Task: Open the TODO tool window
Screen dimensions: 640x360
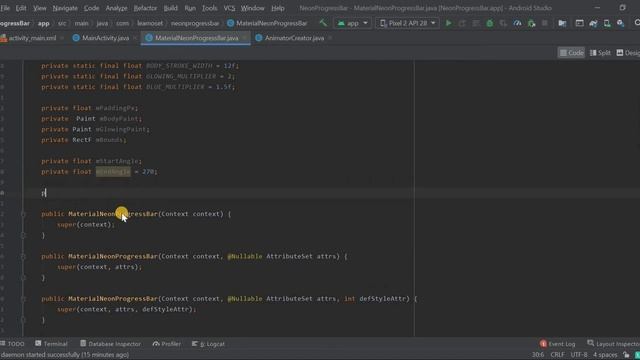Action: pos(12,344)
